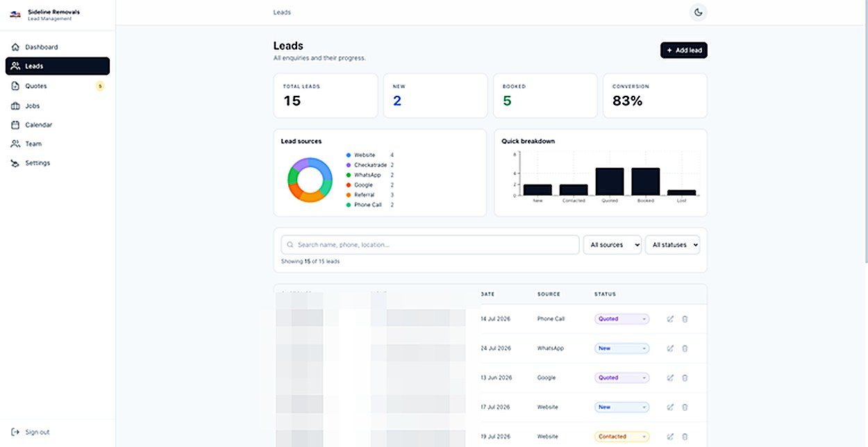
Task: Click the Quoted bar in Quick breakdown
Action: [x=610, y=182]
